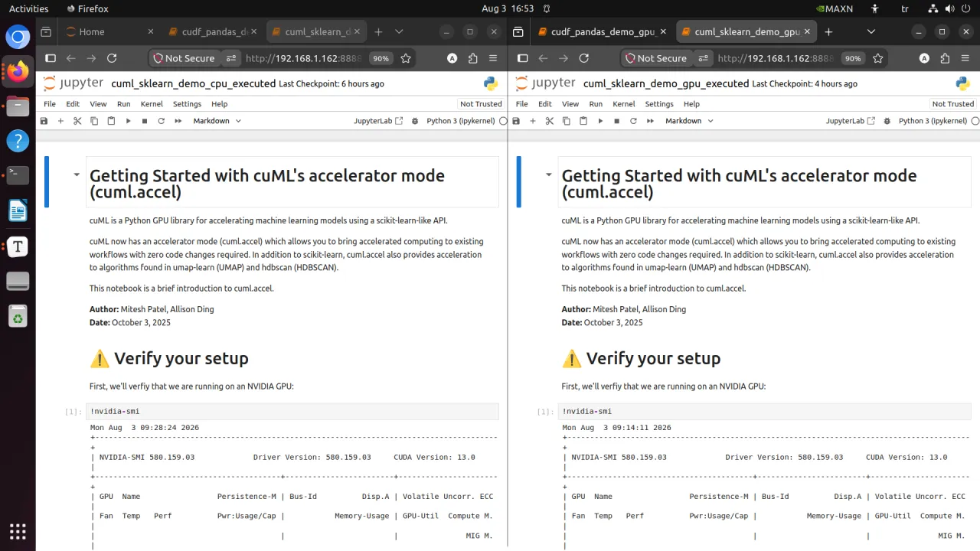Open JupyterLab link in left window
The image size is (980, 551).
click(378, 121)
